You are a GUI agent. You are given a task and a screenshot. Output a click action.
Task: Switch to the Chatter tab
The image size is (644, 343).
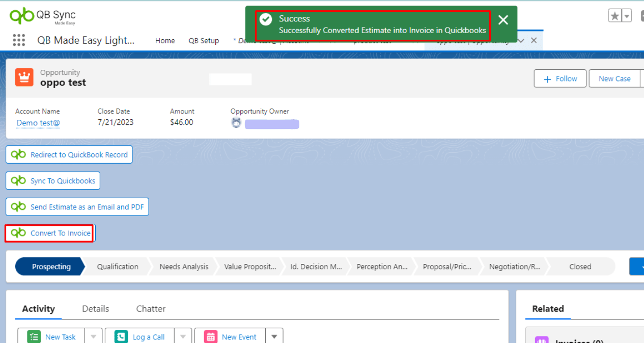coord(151,309)
